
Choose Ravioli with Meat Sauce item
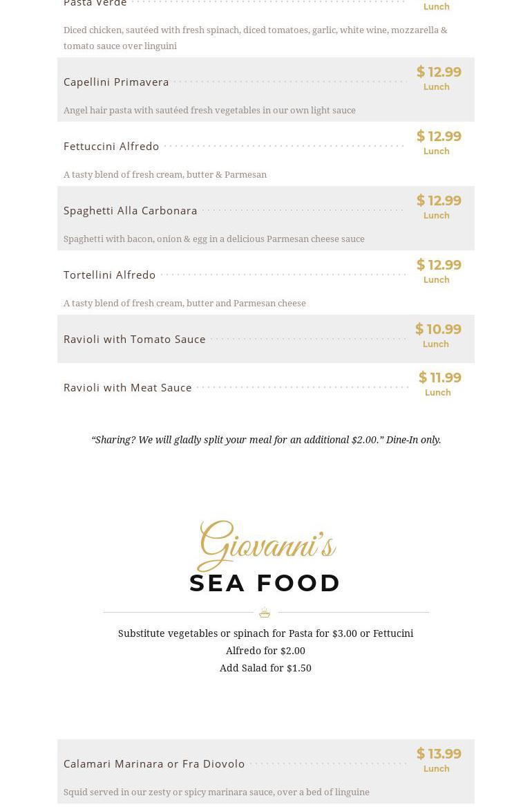pos(128,387)
